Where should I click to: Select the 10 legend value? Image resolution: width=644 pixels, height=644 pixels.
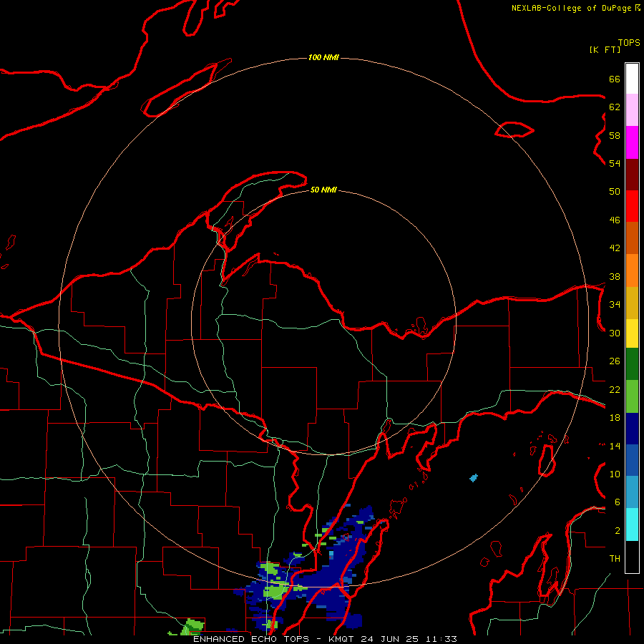(x=615, y=474)
